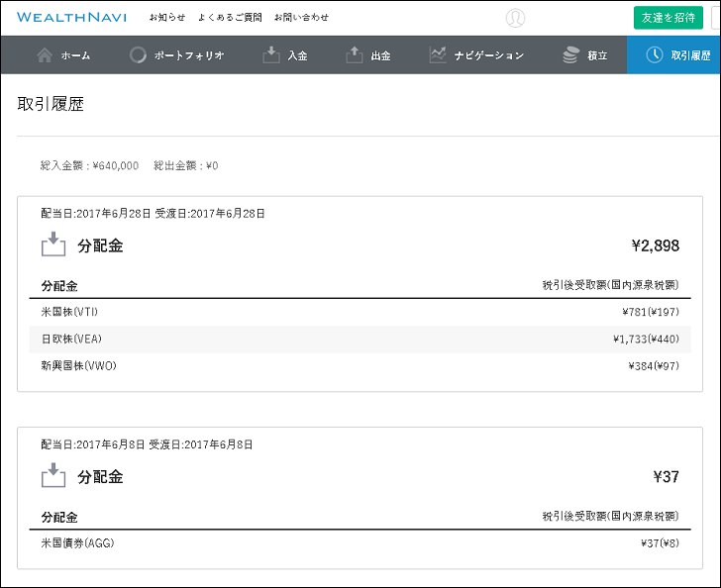The height and width of the screenshot is (588, 721).
Task: Click the home house icon
Action: pos(45,55)
